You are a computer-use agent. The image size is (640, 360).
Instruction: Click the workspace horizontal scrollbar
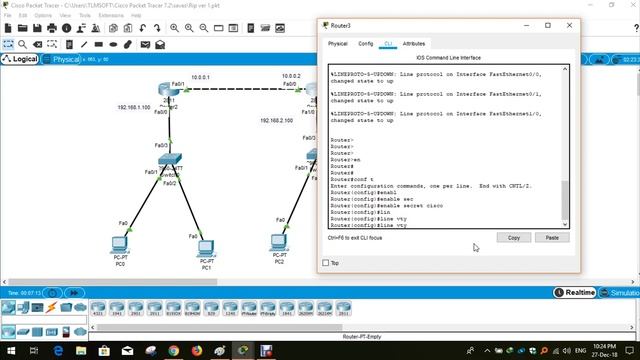tap(113, 282)
